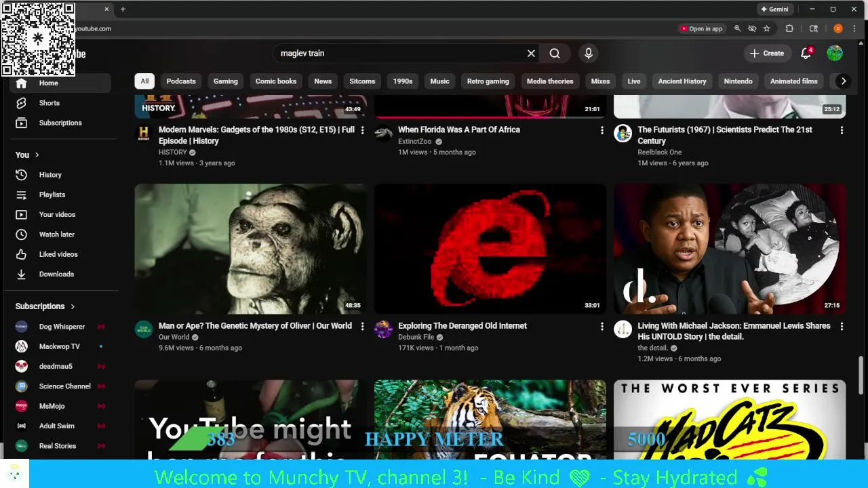Open browser extensions puzzle icon
The width and height of the screenshot is (868, 488).
(x=789, y=28)
